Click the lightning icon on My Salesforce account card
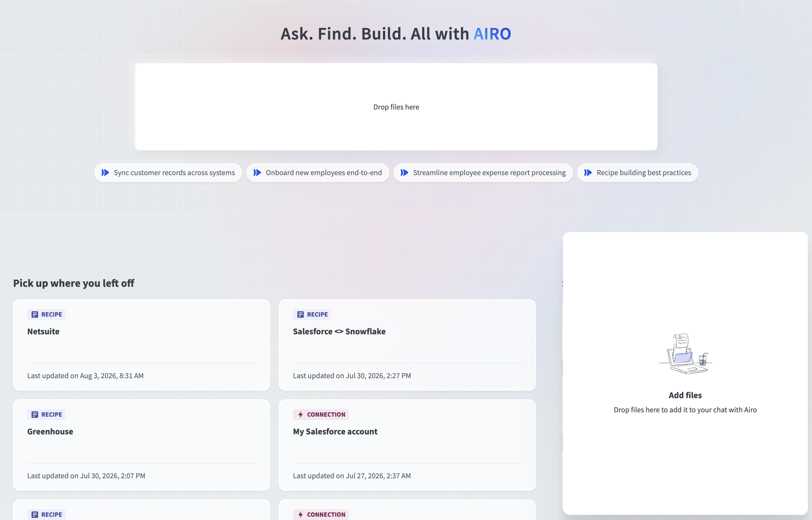Image resolution: width=812 pixels, height=520 pixels. pos(301,414)
